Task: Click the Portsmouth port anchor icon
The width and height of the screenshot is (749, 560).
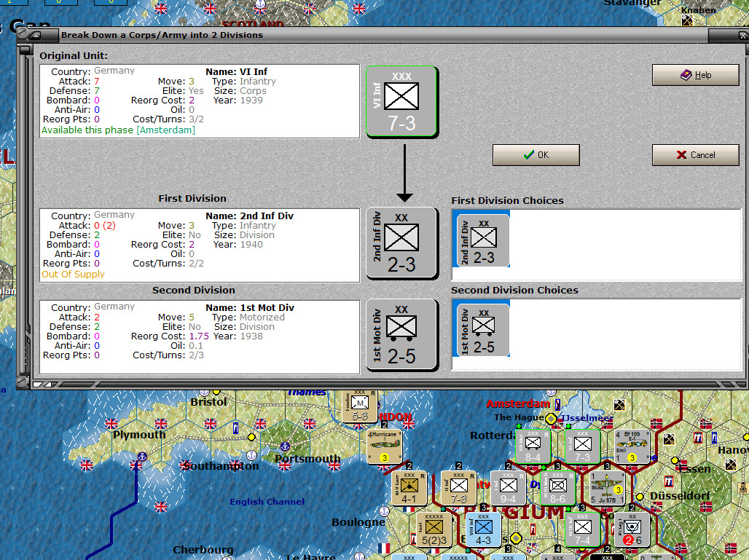Action: click(285, 447)
